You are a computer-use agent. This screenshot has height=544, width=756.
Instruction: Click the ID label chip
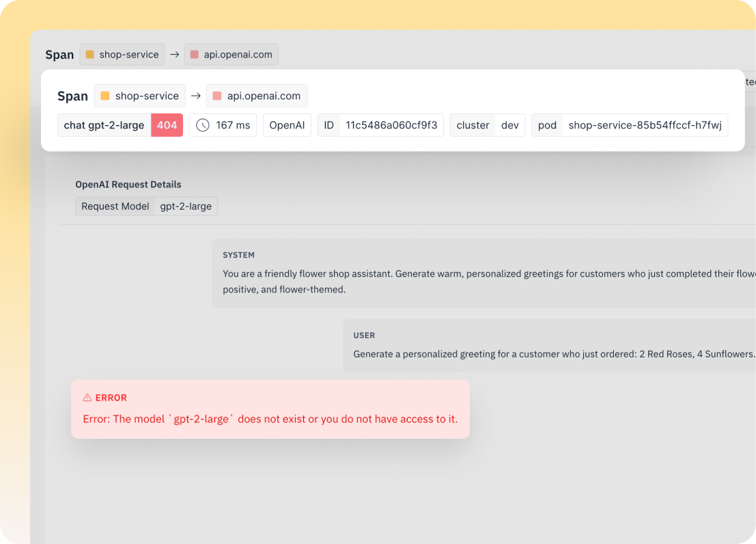coord(328,126)
